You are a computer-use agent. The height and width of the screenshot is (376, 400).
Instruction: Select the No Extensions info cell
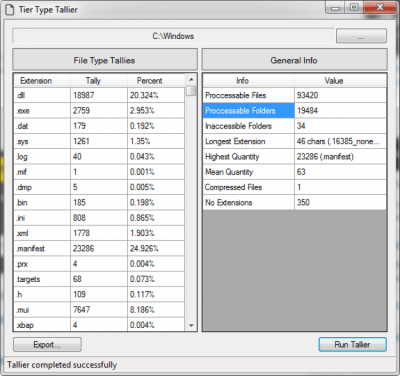[248, 203]
